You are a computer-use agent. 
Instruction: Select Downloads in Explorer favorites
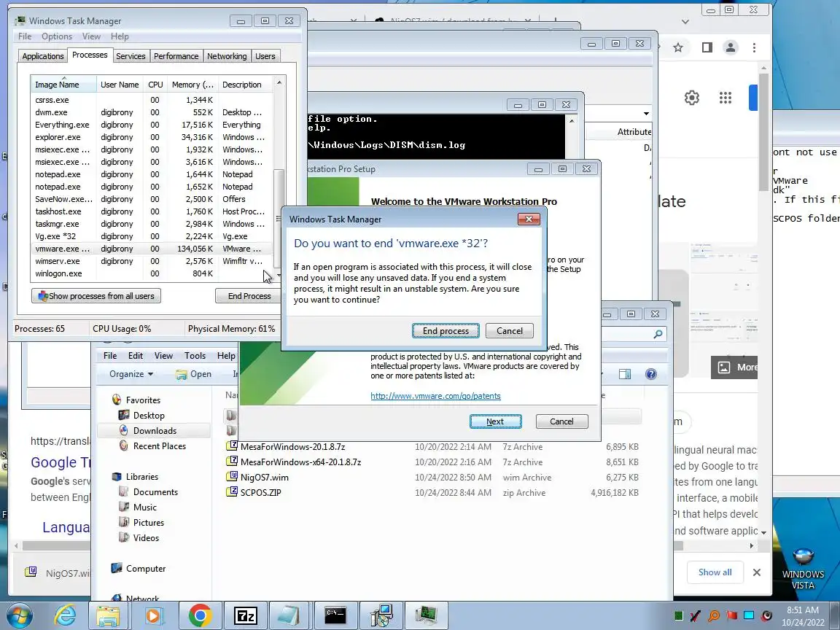154,431
